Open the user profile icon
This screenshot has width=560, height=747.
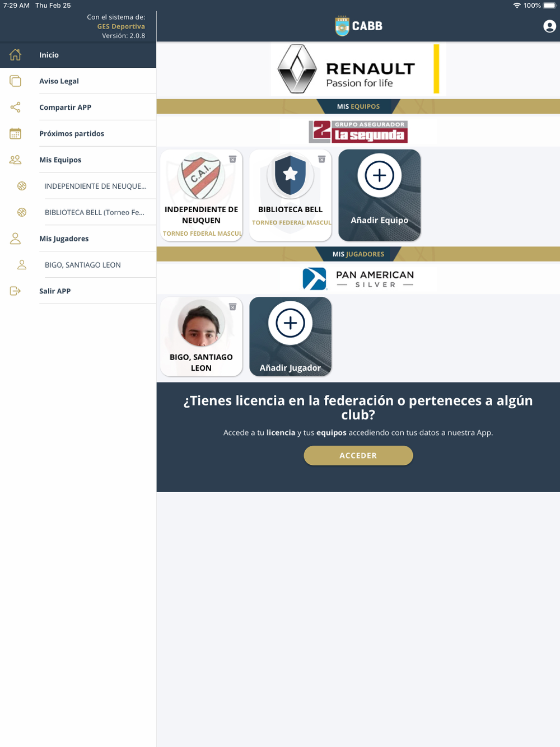[x=549, y=26]
